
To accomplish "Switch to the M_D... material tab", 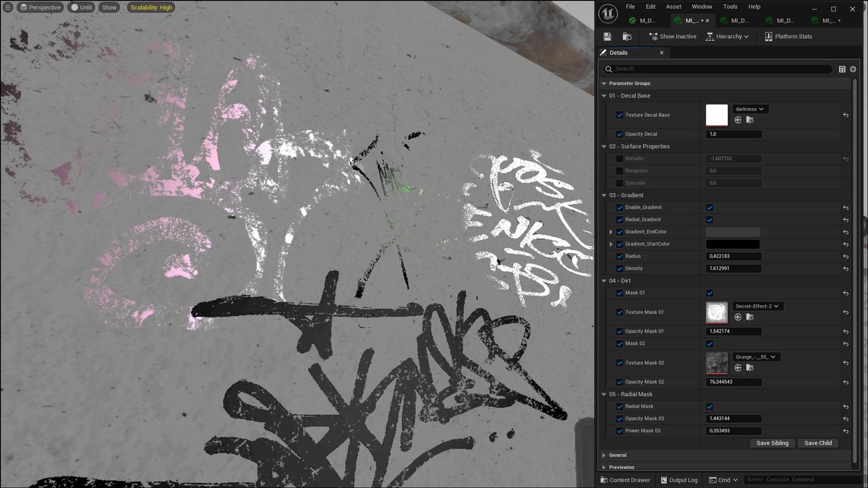I will pos(643,20).
